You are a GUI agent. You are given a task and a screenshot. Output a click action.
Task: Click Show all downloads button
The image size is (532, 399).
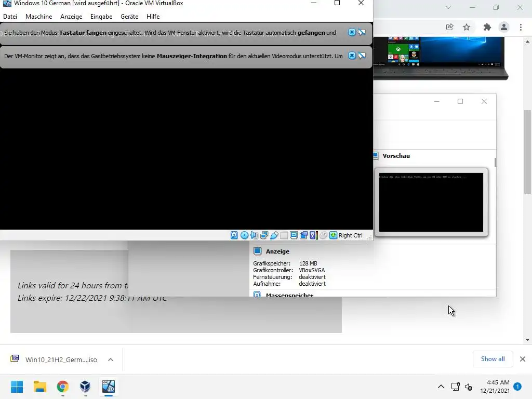tap(493, 358)
